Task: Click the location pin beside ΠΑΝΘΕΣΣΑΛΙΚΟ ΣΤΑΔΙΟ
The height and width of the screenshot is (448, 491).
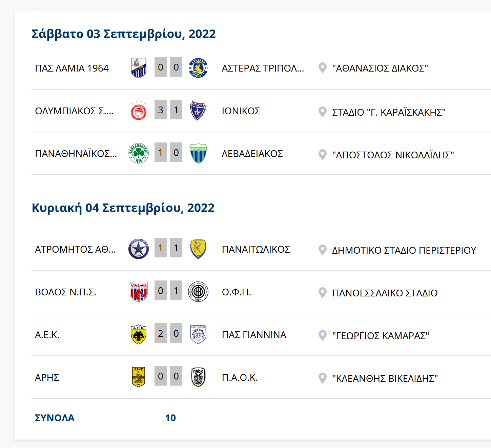Action: [323, 292]
